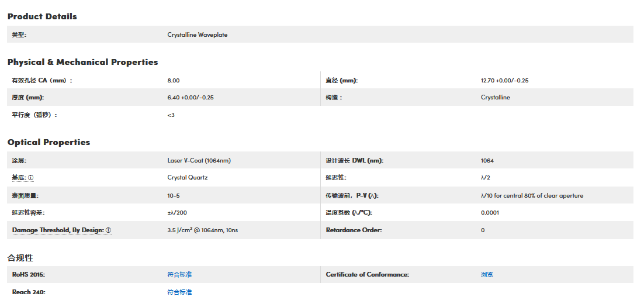This screenshot has height=307, width=644.
Task: Select the Optical Properties heading
Action: point(49,142)
